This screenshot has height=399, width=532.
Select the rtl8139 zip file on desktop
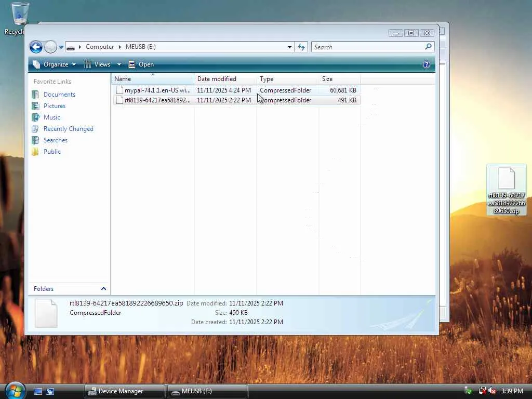506,190
